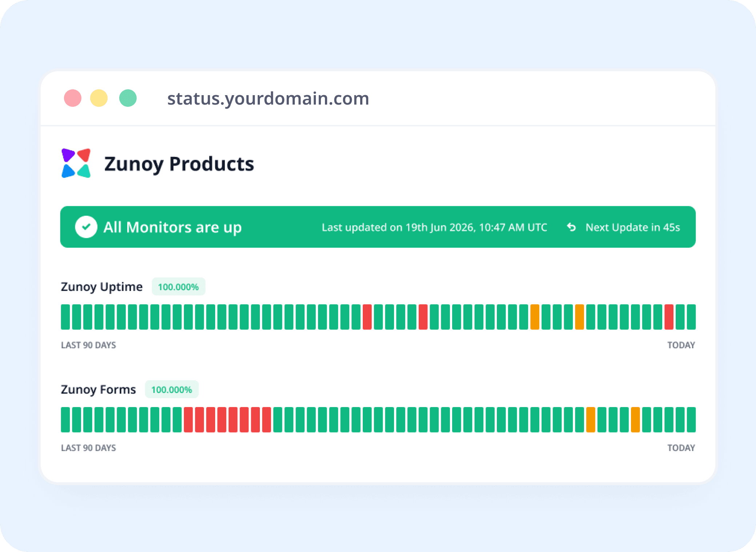
Task: Click the last red bar in Zunoy Uptime
Action: pyautogui.click(x=669, y=317)
